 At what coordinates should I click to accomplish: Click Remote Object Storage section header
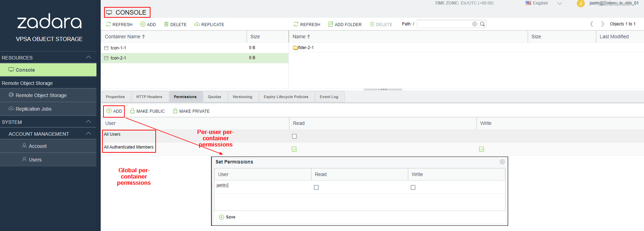pos(48,83)
